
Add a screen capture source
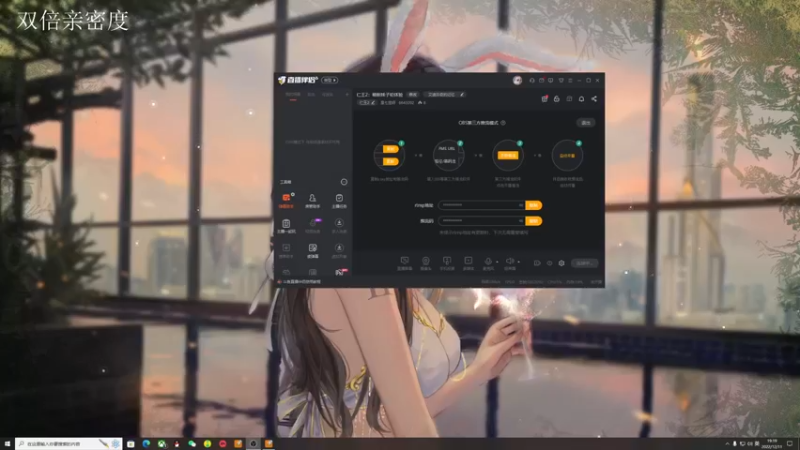405,263
